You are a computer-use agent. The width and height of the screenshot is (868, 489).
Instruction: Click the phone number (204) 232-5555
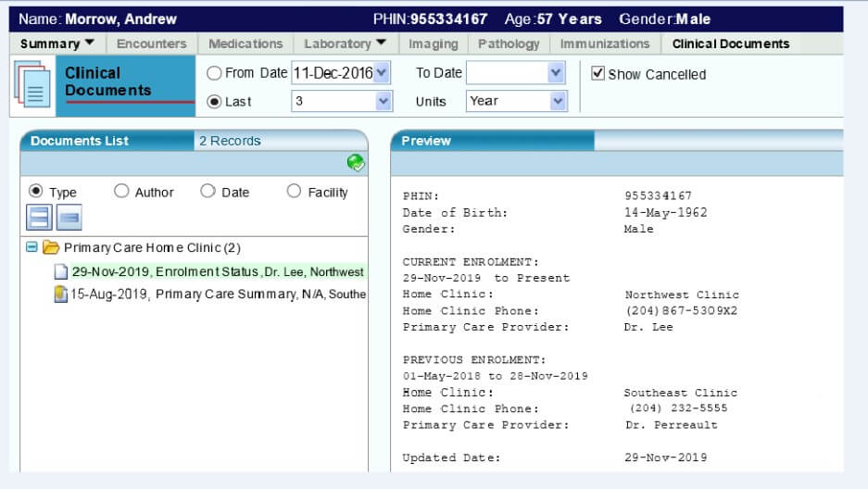tap(679, 408)
